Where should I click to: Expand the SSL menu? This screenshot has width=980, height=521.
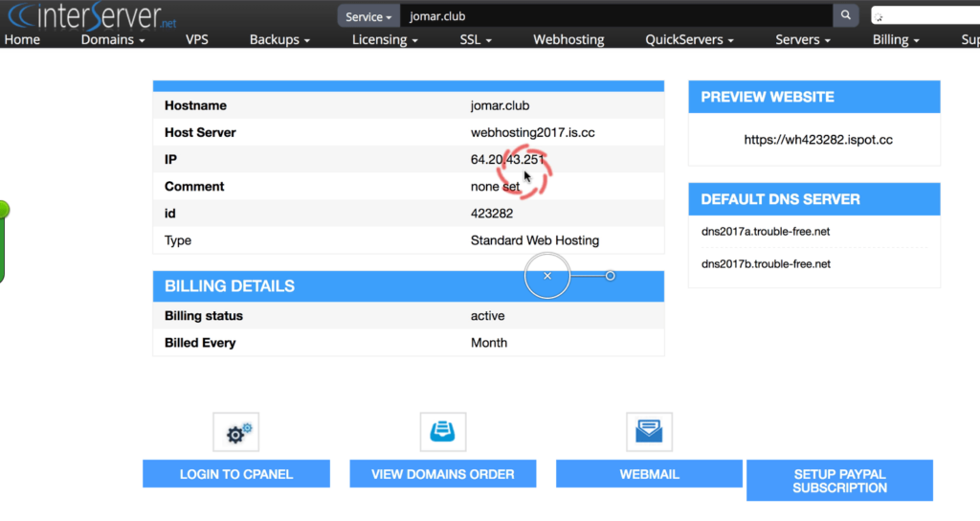pos(476,39)
